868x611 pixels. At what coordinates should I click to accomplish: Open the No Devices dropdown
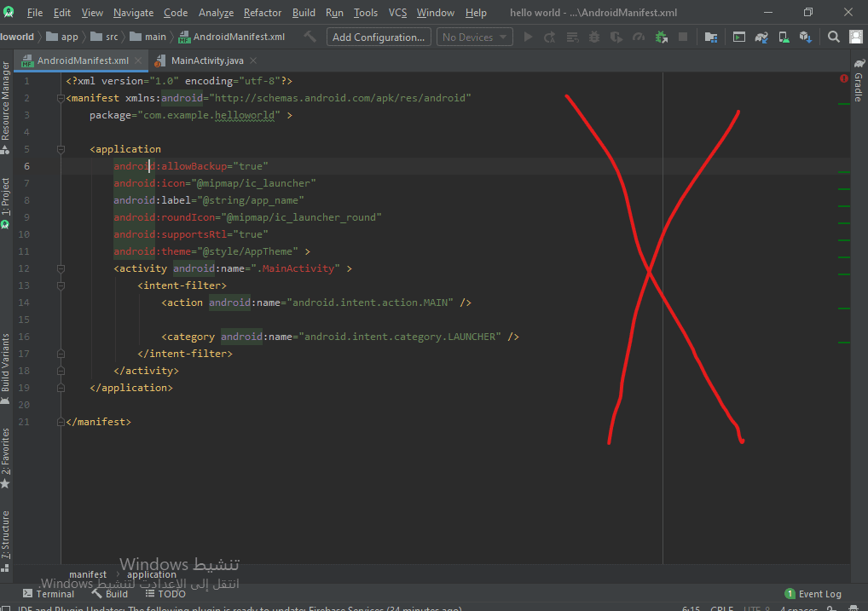click(474, 37)
